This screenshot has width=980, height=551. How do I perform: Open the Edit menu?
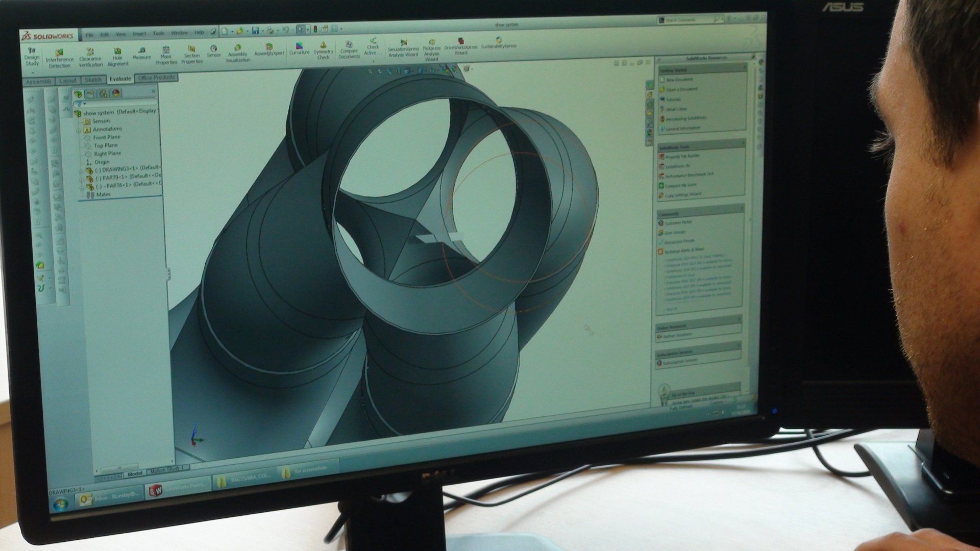(105, 34)
